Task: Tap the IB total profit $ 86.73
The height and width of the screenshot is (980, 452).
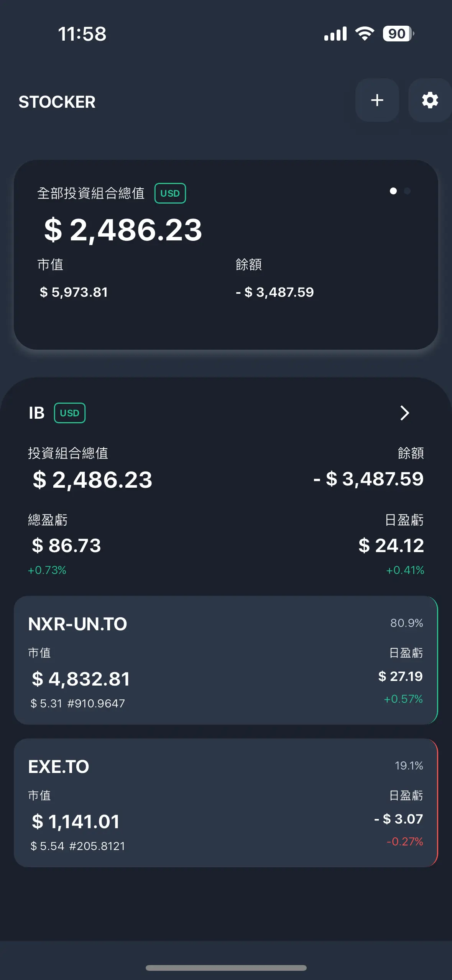Action: pyautogui.click(x=66, y=545)
